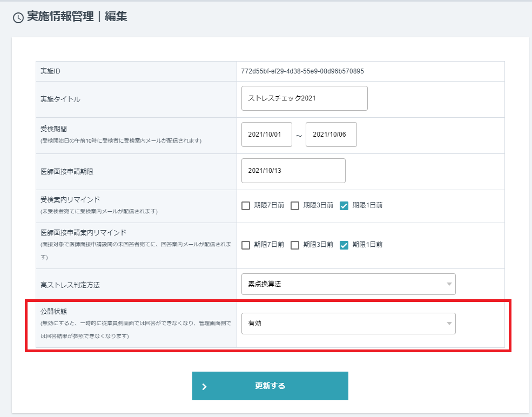This screenshot has width=532, height=417.
Task: Click the 医師面接申請期限 date field 2021/10/13
Action: (293, 170)
